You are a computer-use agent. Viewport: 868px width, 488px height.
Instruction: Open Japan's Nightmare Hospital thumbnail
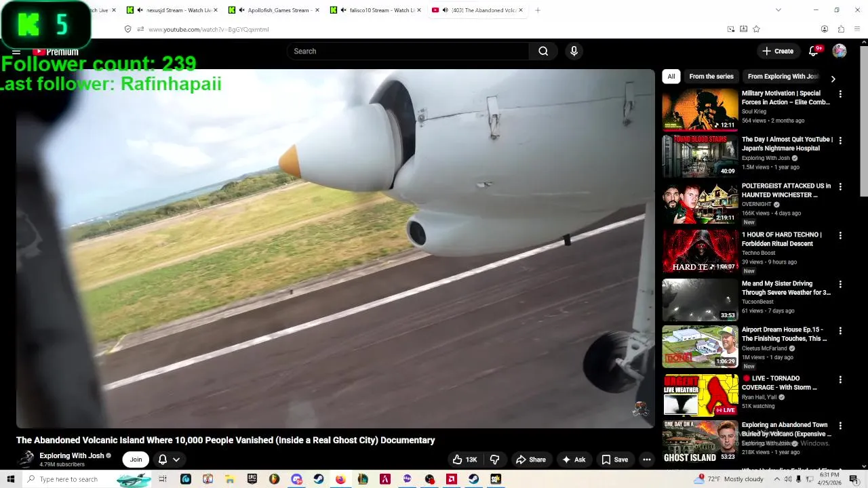(x=700, y=155)
